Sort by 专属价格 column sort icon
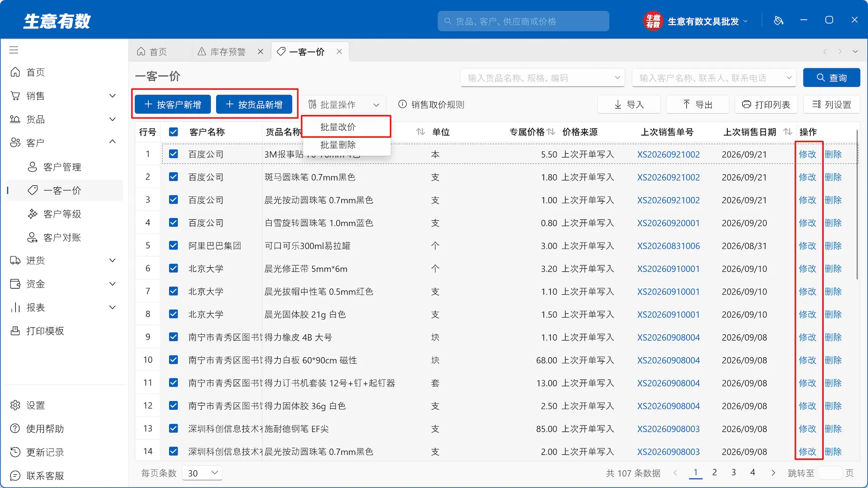 551,132
